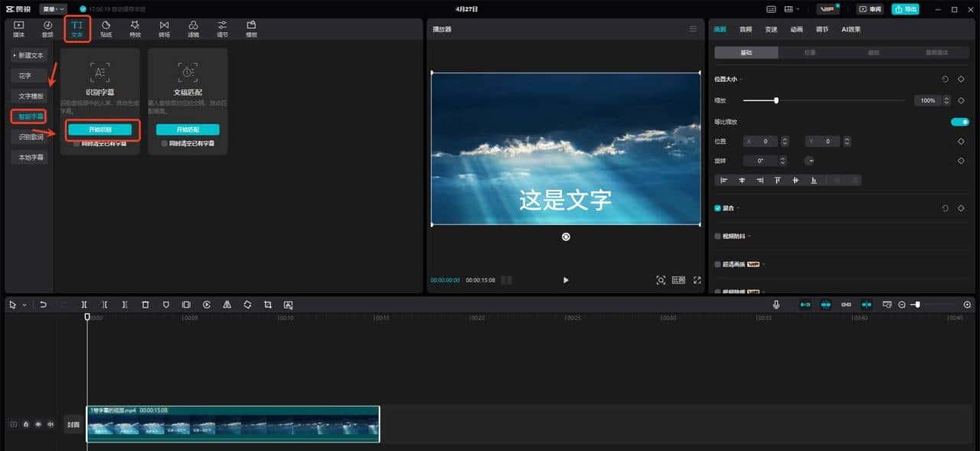Select the mirror flip tool in timeline toolbar

point(227,304)
